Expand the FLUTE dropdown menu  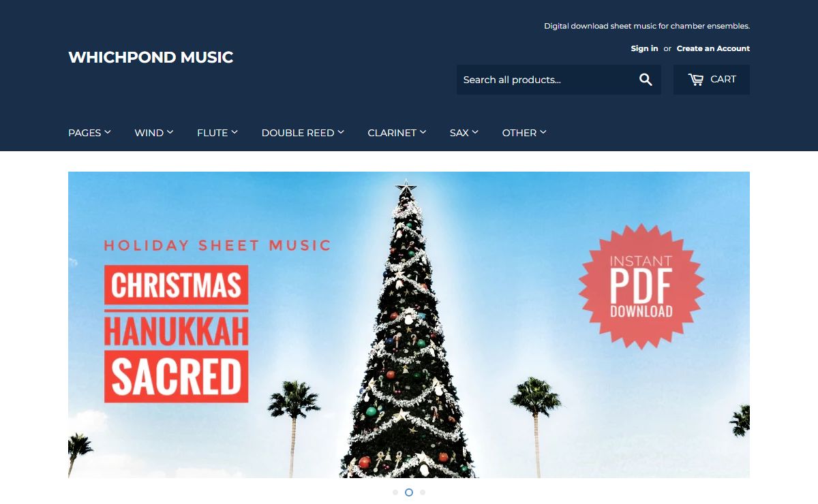[217, 133]
